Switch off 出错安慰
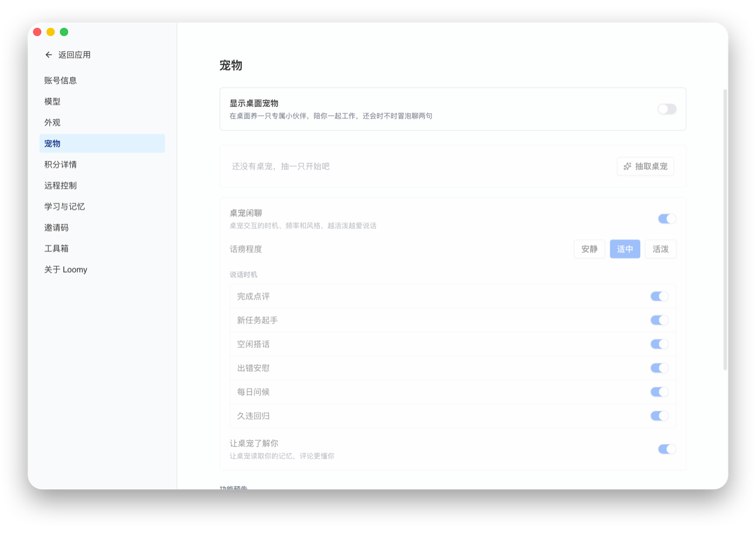The image size is (756, 533). (659, 368)
